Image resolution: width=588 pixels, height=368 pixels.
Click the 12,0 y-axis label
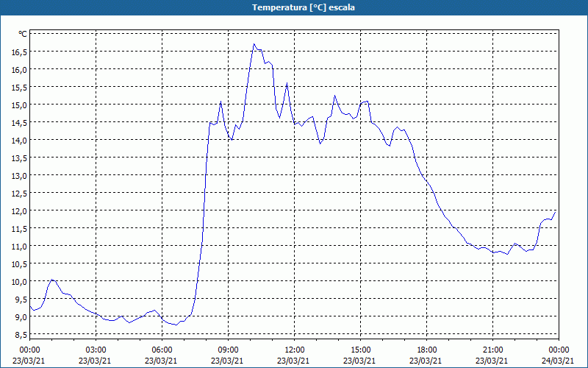[19, 210]
